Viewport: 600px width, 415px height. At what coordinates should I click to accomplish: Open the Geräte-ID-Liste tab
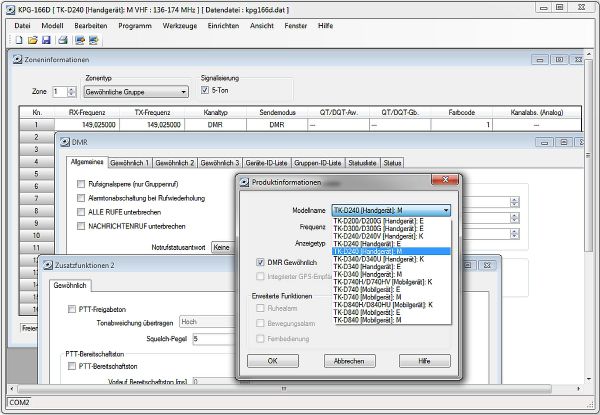[x=266, y=163]
